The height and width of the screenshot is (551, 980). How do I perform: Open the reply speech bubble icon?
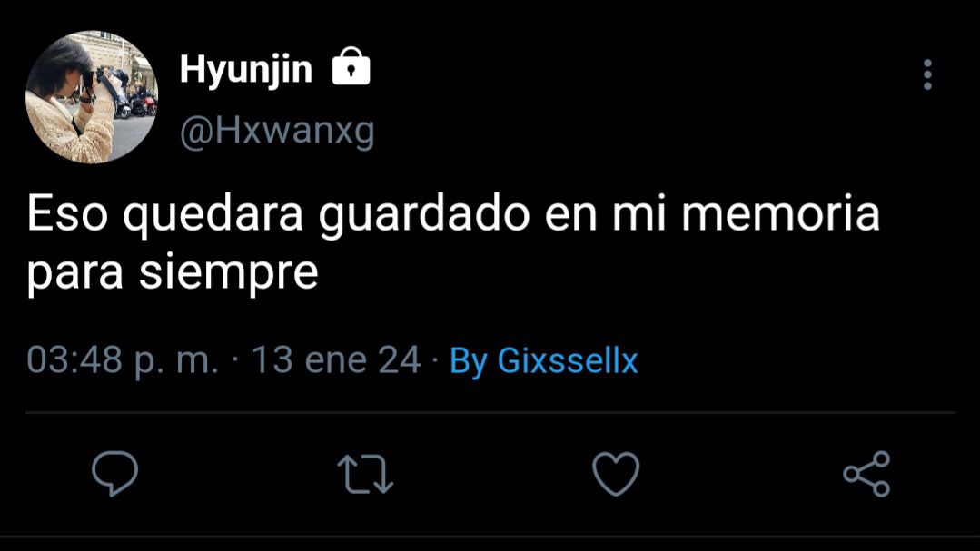pyautogui.click(x=115, y=474)
